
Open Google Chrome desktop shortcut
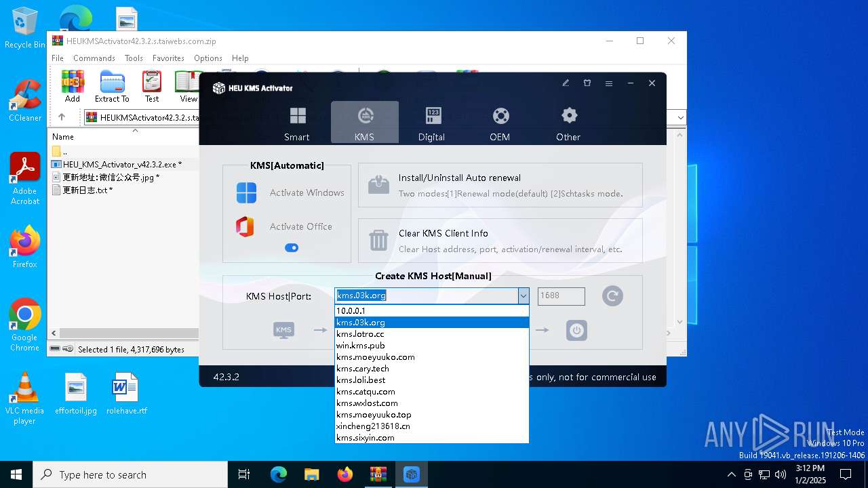(x=25, y=325)
